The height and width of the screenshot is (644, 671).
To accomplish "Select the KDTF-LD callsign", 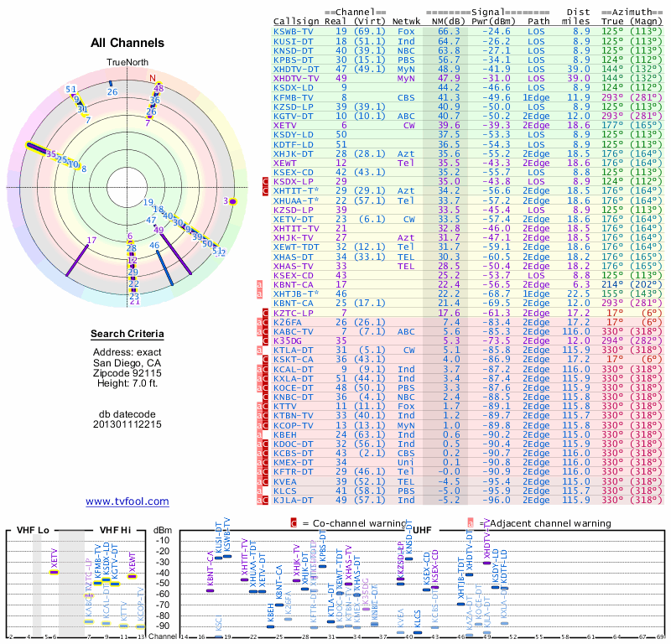I will pos(293,144).
